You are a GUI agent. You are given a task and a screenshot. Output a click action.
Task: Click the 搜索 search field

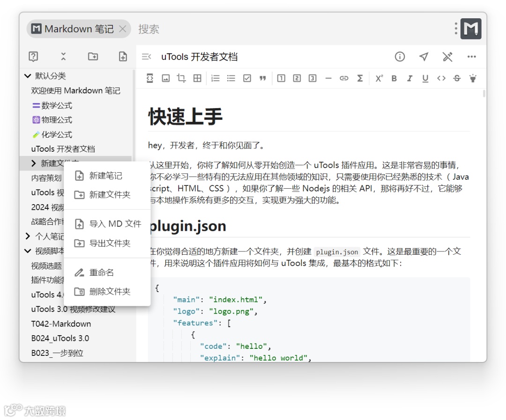tap(149, 29)
